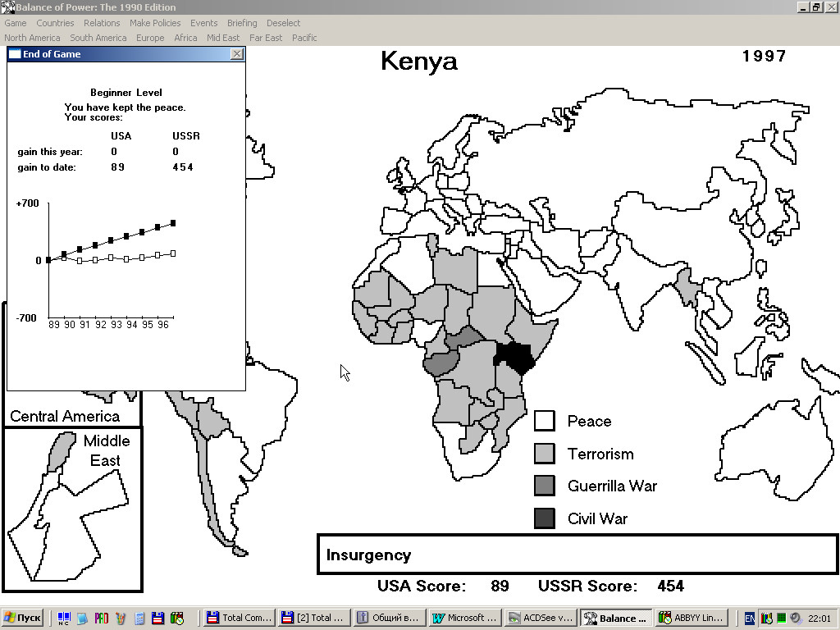Click the last USA data point on graph

pyautogui.click(x=173, y=253)
